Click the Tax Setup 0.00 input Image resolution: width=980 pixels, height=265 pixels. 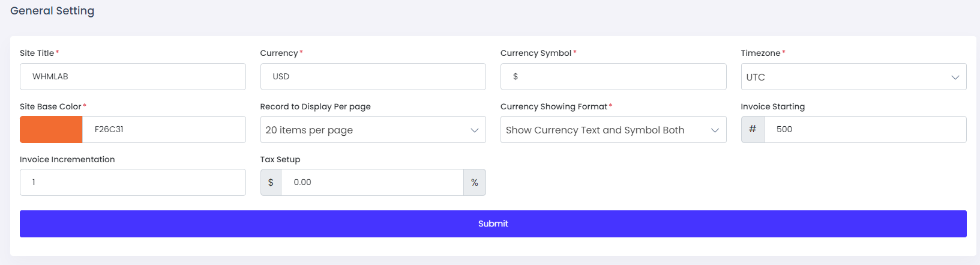point(372,183)
